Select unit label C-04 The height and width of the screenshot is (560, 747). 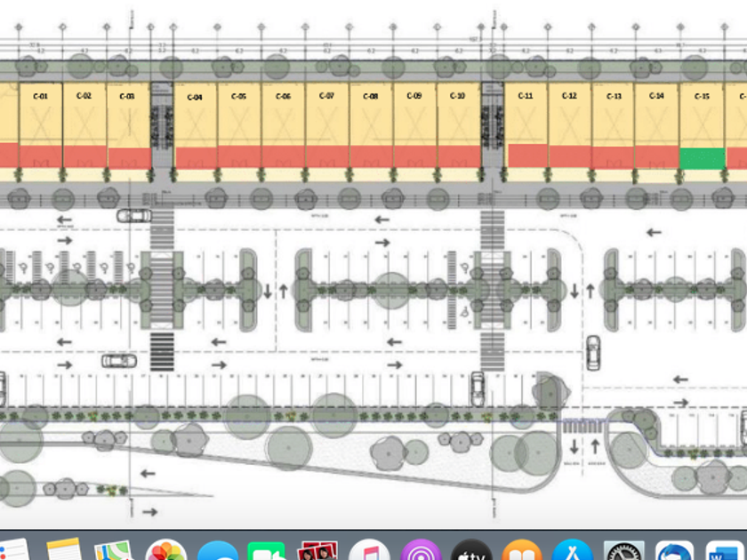click(x=195, y=97)
